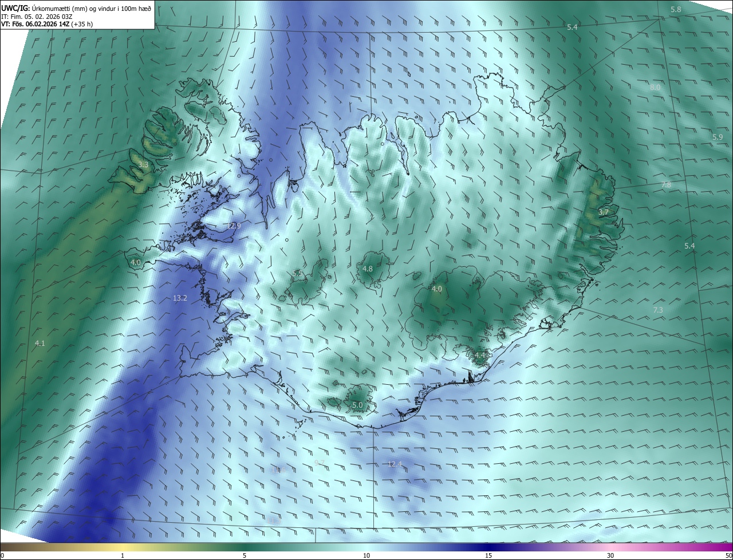Click the 5.9 value label near the map's eastern margin
This screenshot has width=733, height=560.
tap(718, 137)
